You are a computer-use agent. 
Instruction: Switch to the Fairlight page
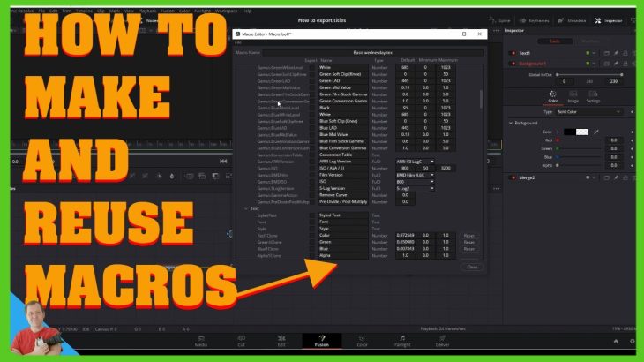click(402, 341)
